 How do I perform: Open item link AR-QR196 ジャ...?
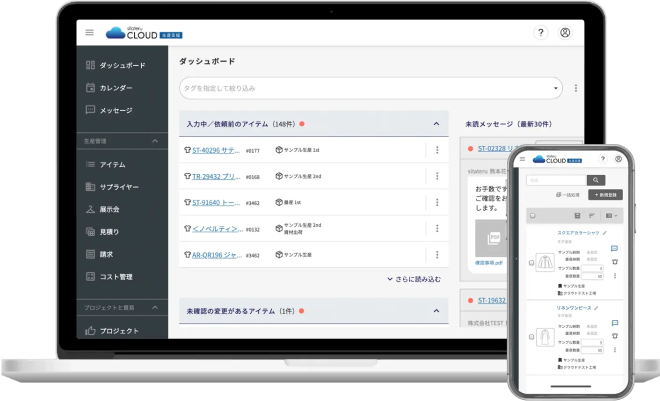click(x=217, y=255)
